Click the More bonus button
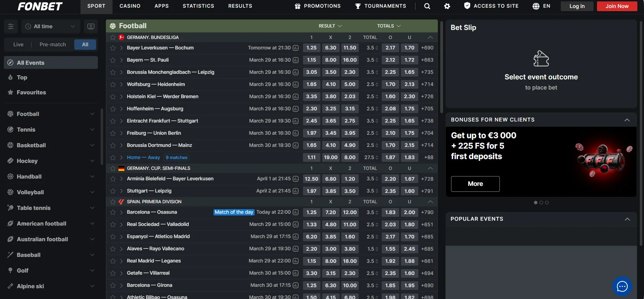644x299 pixels. 475,184
